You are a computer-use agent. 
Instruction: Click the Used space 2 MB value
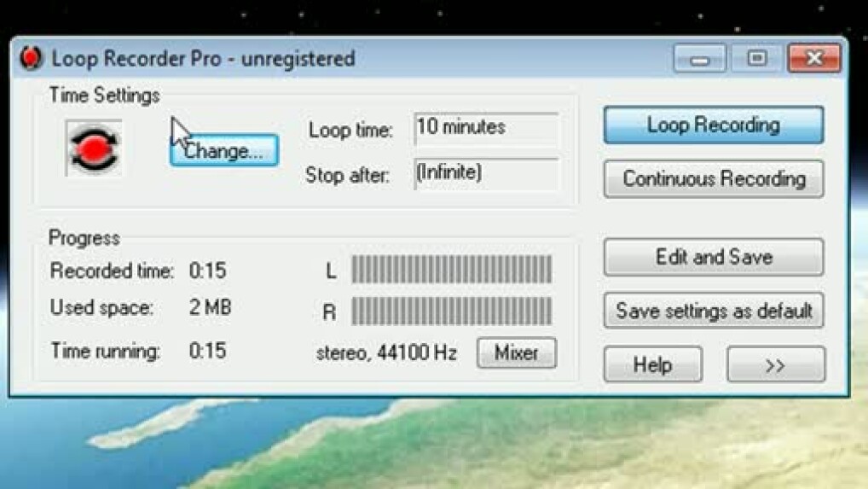210,307
